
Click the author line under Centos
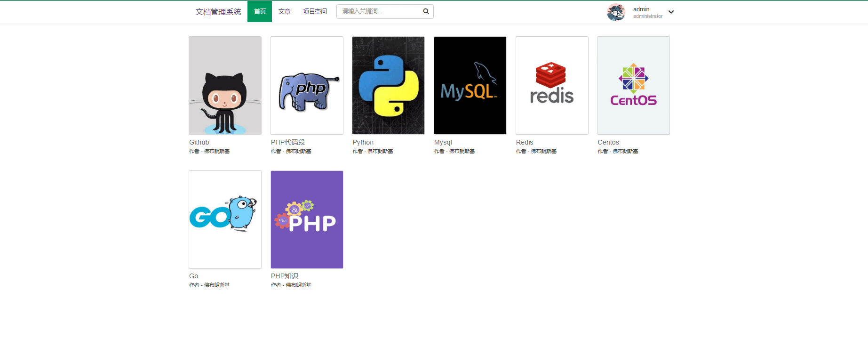click(x=618, y=151)
